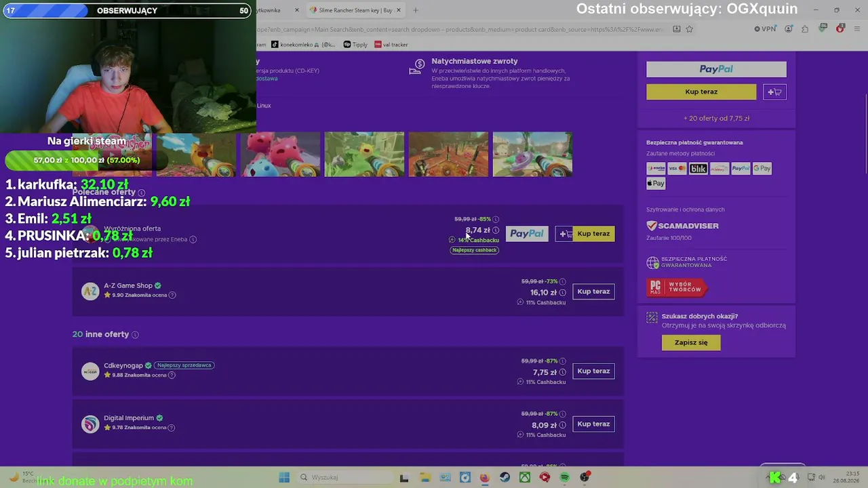Click the A-Z Game Shop seller logo
This screenshot has width=868, height=488.
coord(90,291)
